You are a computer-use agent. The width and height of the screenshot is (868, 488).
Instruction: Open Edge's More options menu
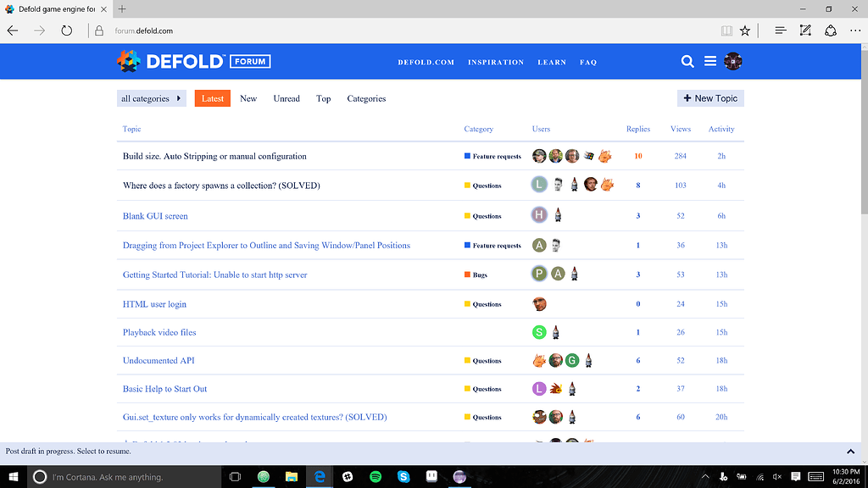[855, 30]
